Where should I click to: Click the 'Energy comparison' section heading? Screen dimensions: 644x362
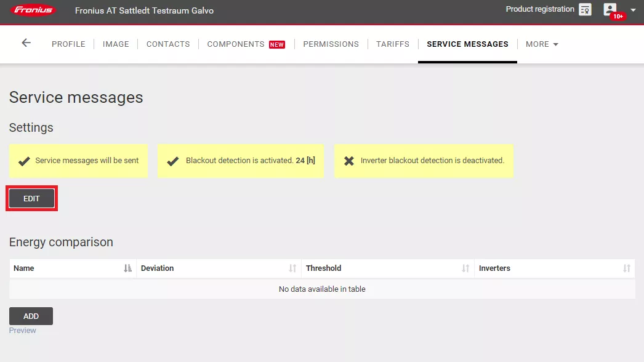(x=61, y=242)
